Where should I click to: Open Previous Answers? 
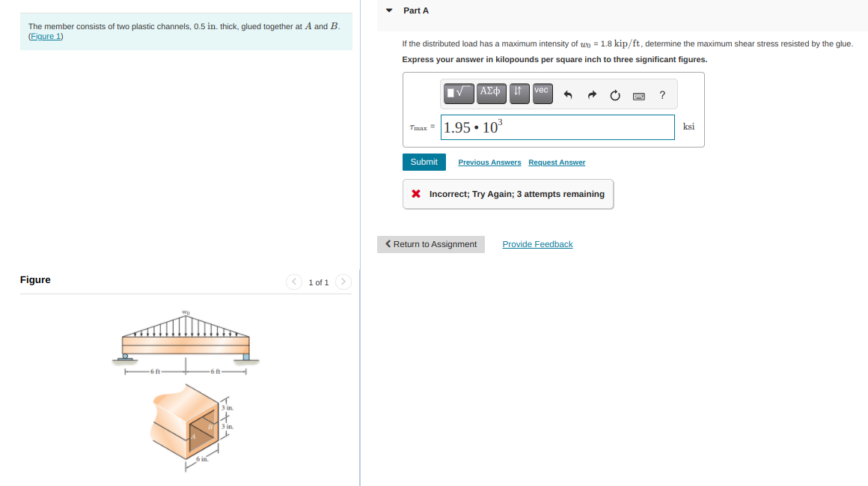pyautogui.click(x=489, y=162)
